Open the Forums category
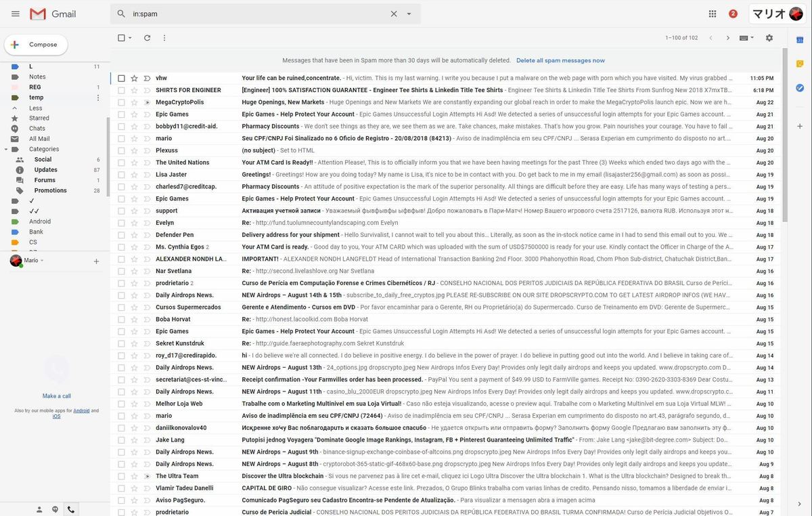Viewport: 812px width, 516px height. pos(45,180)
